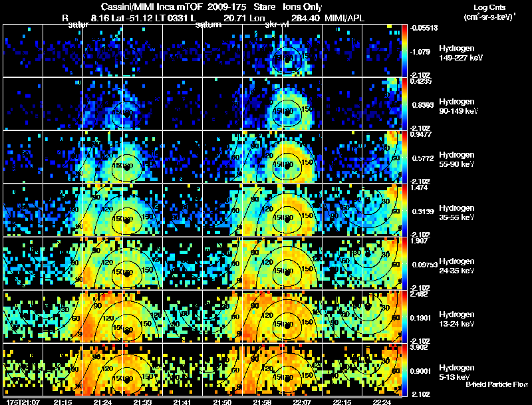Click the '22:15' time axis label
Screen dimensions: 532x405
[x=342, y=402]
